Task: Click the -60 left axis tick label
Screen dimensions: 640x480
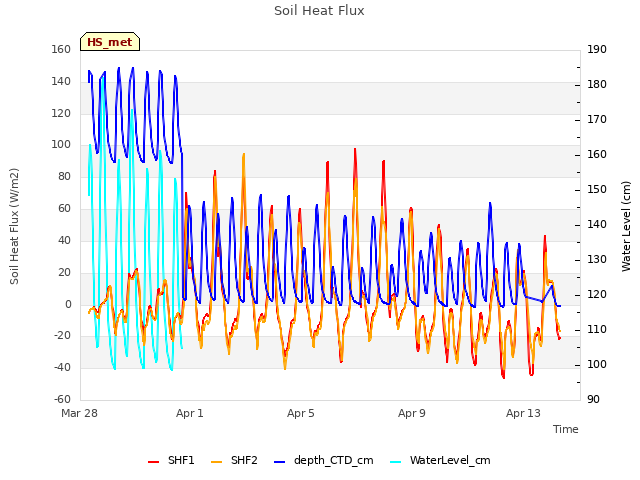Action: coord(62,399)
